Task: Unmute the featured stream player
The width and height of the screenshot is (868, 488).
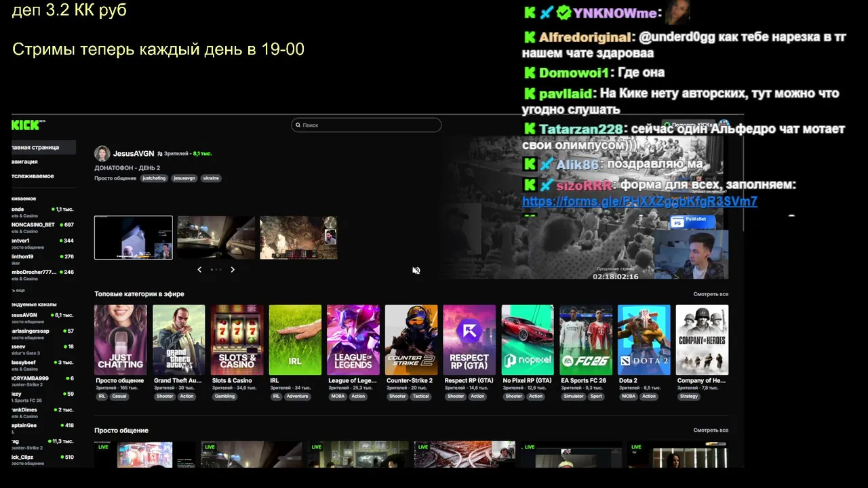Action: [416, 270]
